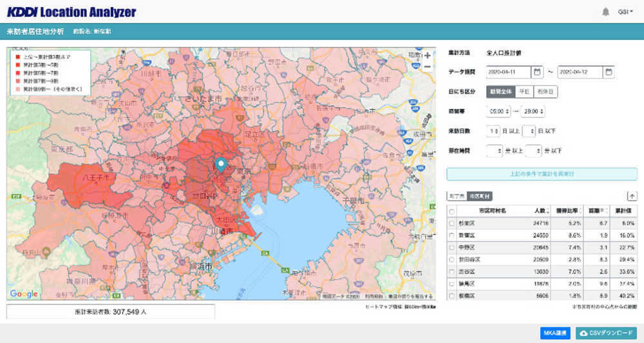Toggle the select-all checkbox in table header

click(x=452, y=211)
